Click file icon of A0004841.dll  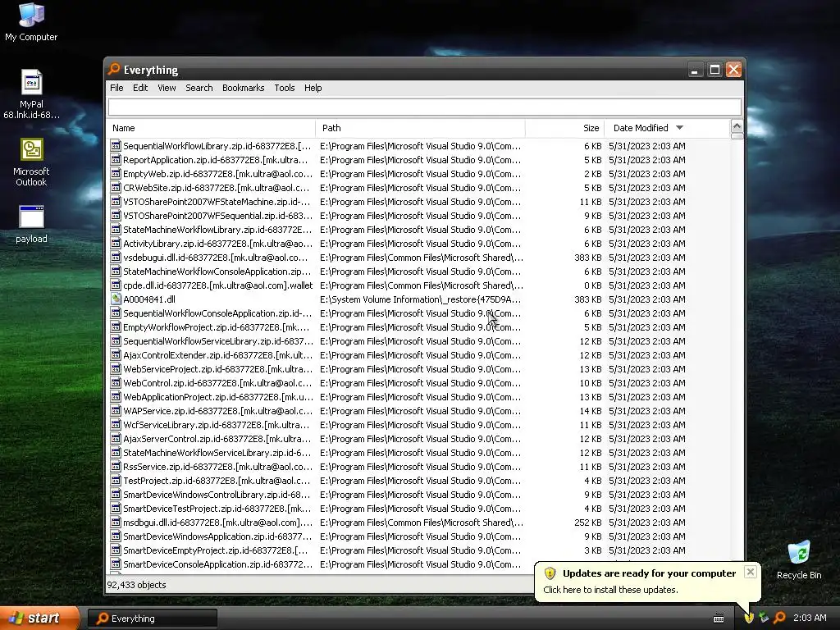pos(116,299)
